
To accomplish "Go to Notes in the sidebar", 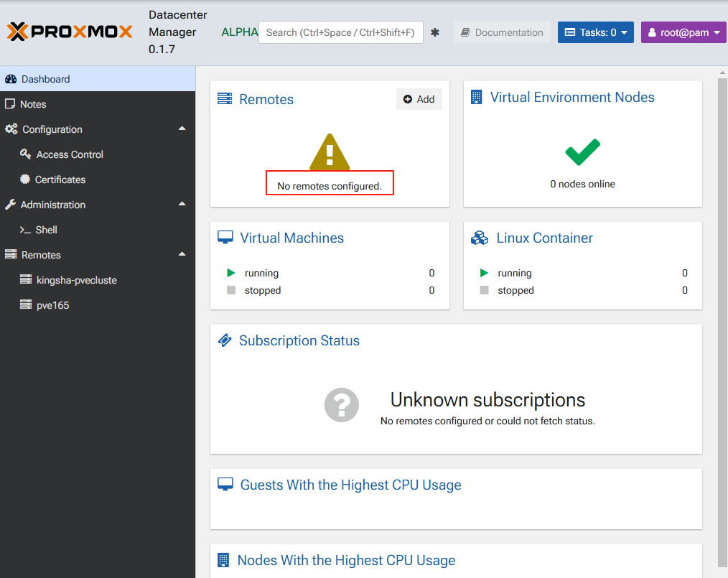I will click(x=98, y=104).
